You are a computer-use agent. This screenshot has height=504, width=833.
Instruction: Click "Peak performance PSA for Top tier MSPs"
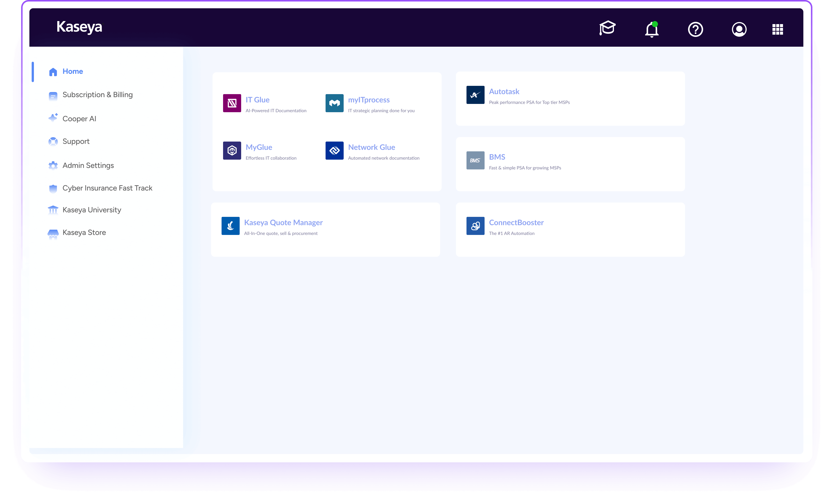(529, 102)
